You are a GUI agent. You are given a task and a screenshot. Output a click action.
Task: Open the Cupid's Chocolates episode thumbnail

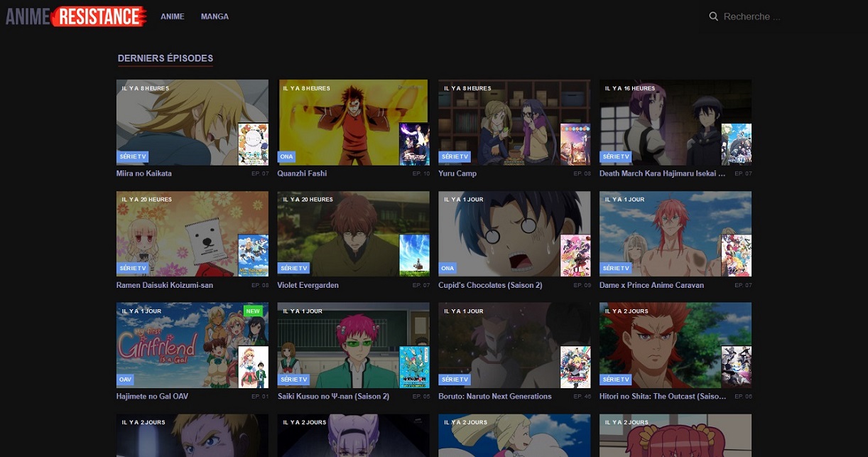click(x=514, y=234)
